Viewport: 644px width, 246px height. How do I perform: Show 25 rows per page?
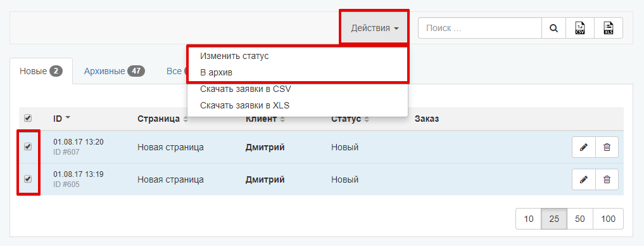tap(554, 219)
